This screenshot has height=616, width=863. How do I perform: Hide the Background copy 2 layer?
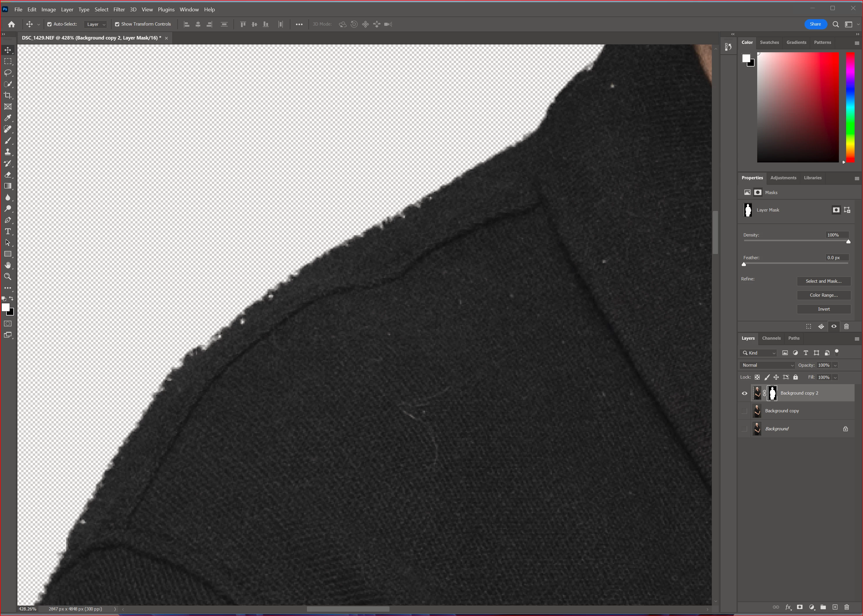click(744, 393)
